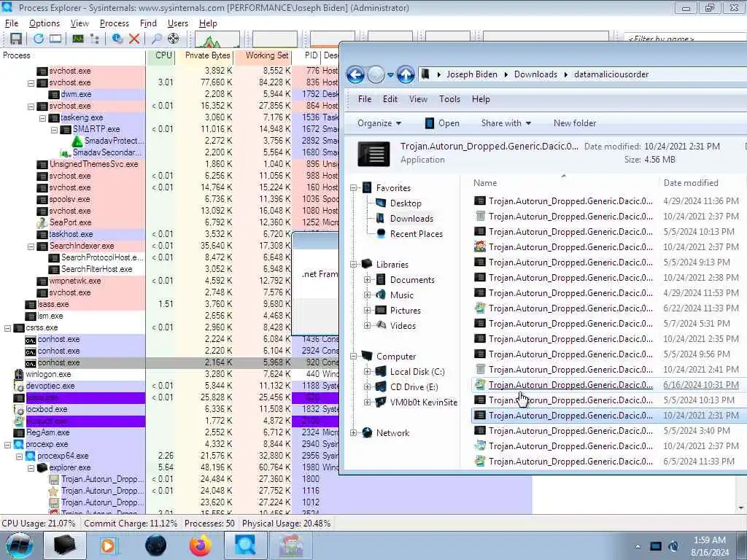The width and height of the screenshot is (747, 560).
Task: Sort by the Private Bytes column header
Action: (x=205, y=55)
